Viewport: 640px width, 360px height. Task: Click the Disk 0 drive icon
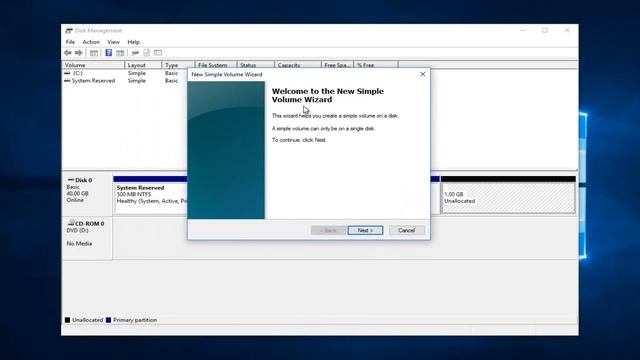pos(71,180)
